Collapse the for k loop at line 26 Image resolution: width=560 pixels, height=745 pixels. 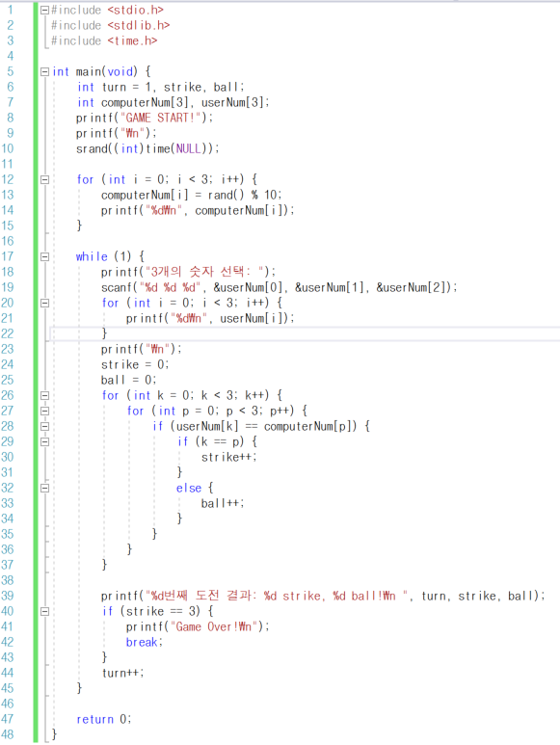44,395
